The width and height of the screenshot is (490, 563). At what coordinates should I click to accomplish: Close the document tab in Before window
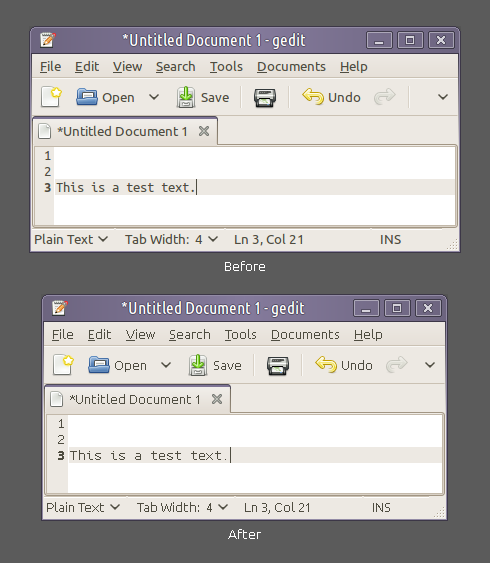[204, 131]
